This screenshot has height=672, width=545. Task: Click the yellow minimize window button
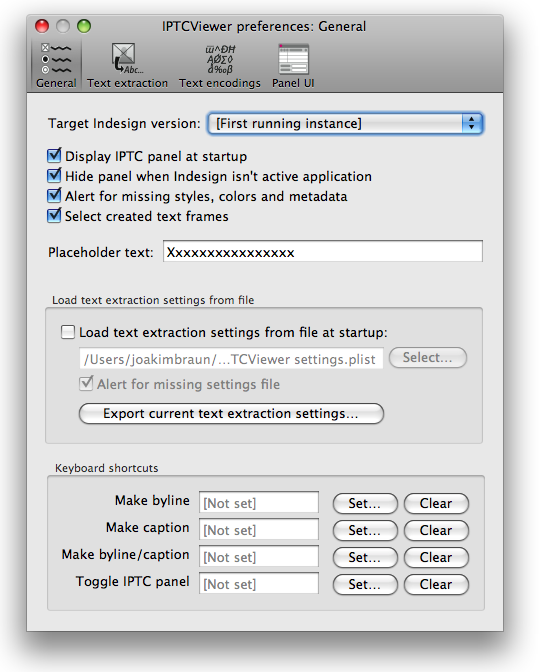[x=63, y=26]
